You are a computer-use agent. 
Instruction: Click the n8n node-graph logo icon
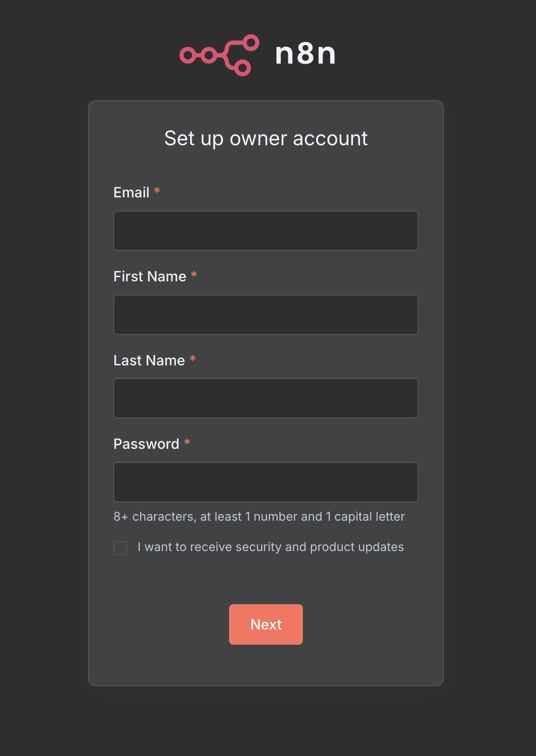219,55
